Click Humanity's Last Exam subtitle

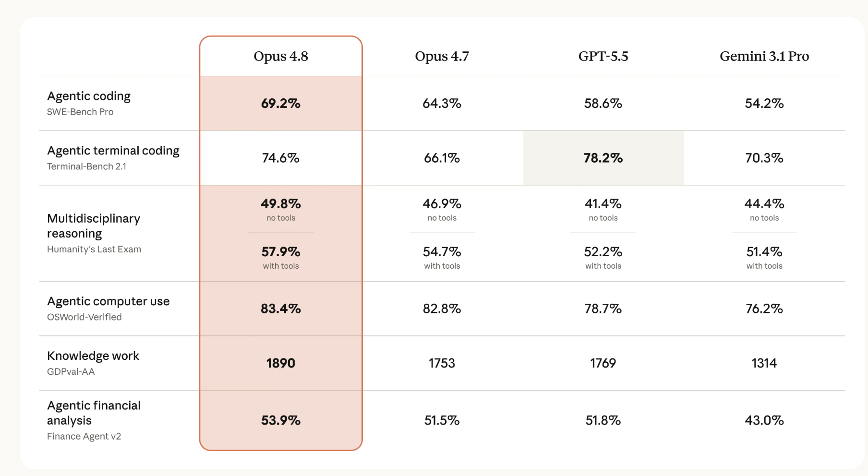point(94,249)
